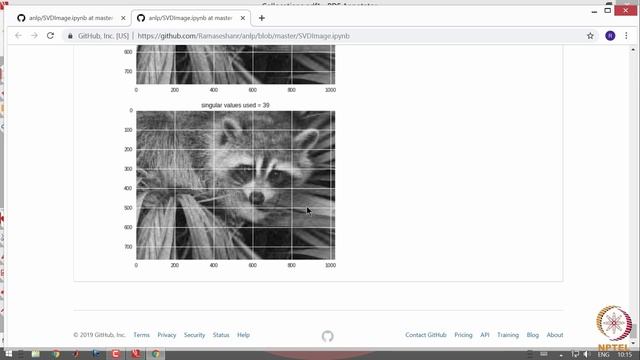Open the Terms footer link
The height and width of the screenshot is (360, 640).
(x=142, y=335)
